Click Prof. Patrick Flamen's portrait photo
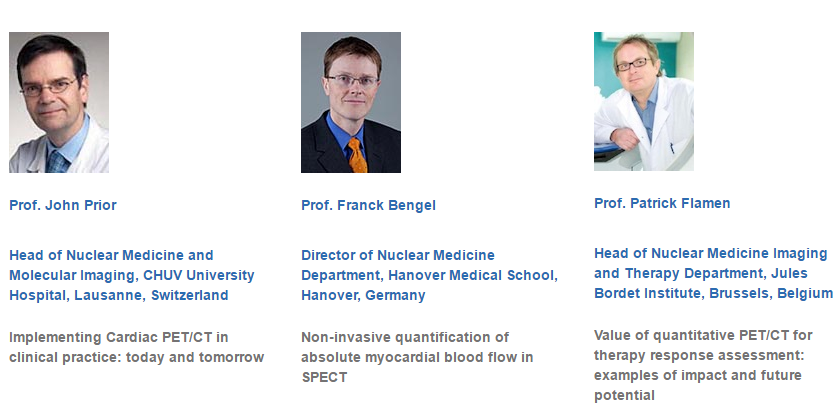The image size is (837, 415). (x=644, y=101)
